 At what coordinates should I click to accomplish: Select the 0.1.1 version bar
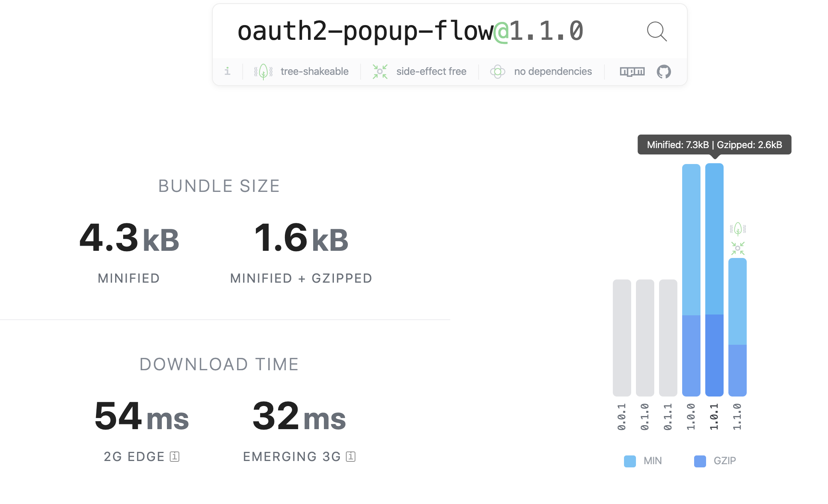(x=668, y=338)
